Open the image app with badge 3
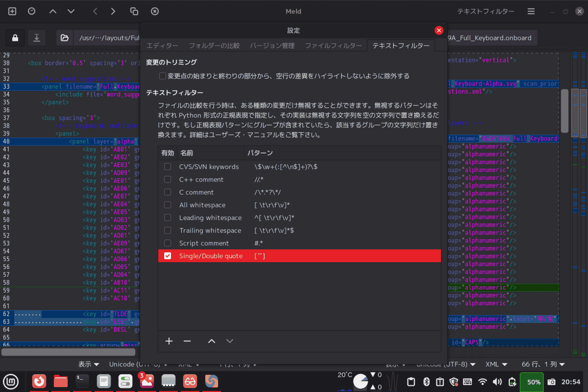Image resolution: width=588 pixels, height=392 pixels. [147, 381]
